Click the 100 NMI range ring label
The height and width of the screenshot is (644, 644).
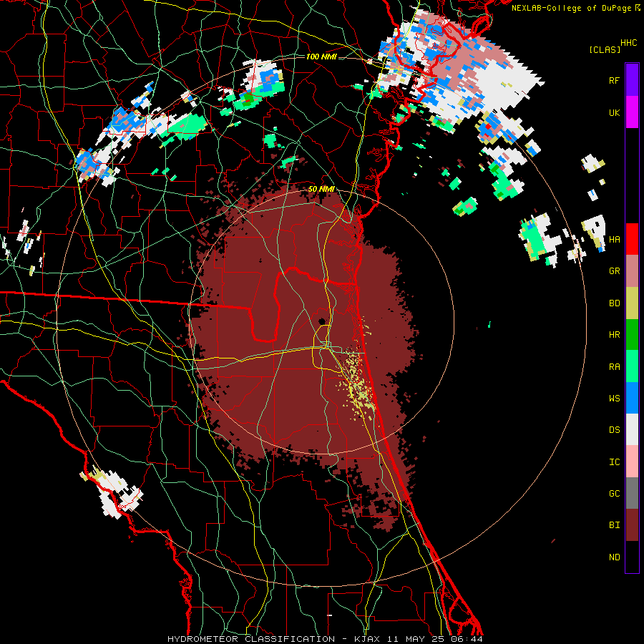click(x=321, y=57)
